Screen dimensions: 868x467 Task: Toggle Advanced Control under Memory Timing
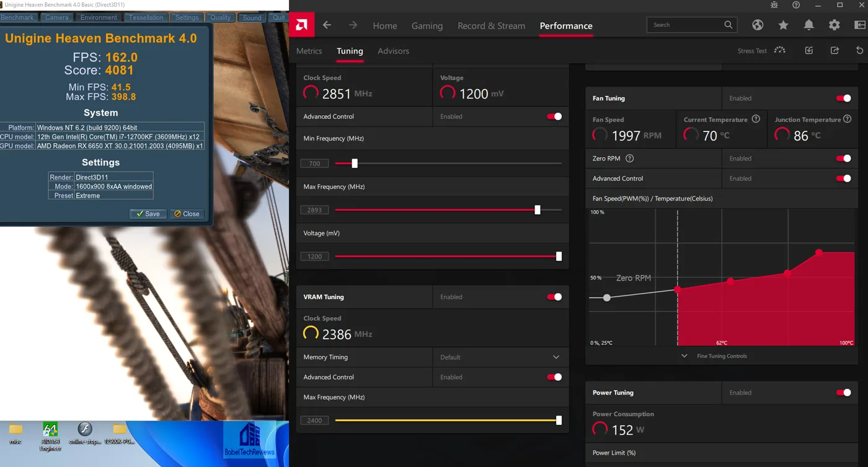point(554,377)
